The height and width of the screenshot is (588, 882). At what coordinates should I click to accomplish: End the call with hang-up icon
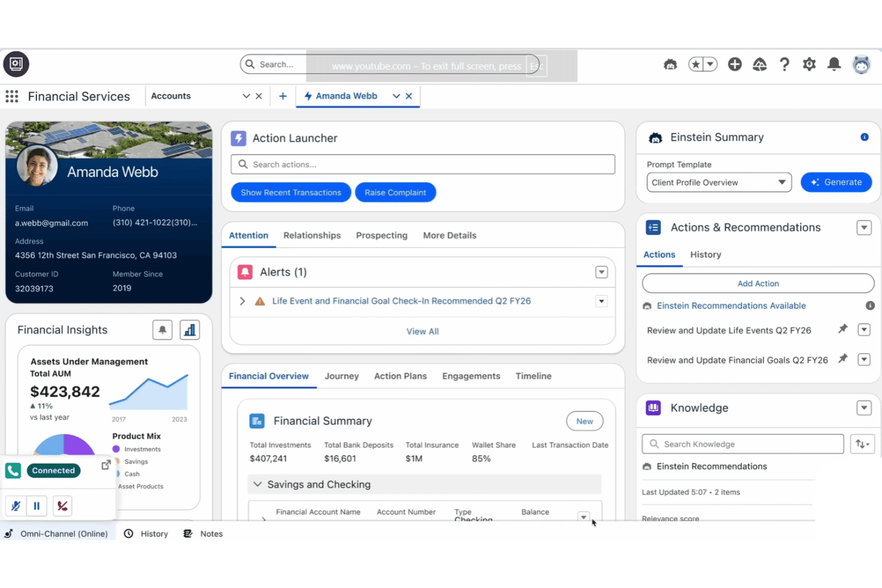pos(62,506)
